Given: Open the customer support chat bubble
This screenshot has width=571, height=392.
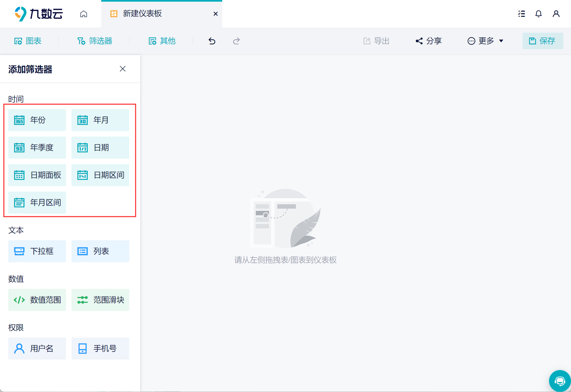Looking at the screenshot, I should click(559, 381).
